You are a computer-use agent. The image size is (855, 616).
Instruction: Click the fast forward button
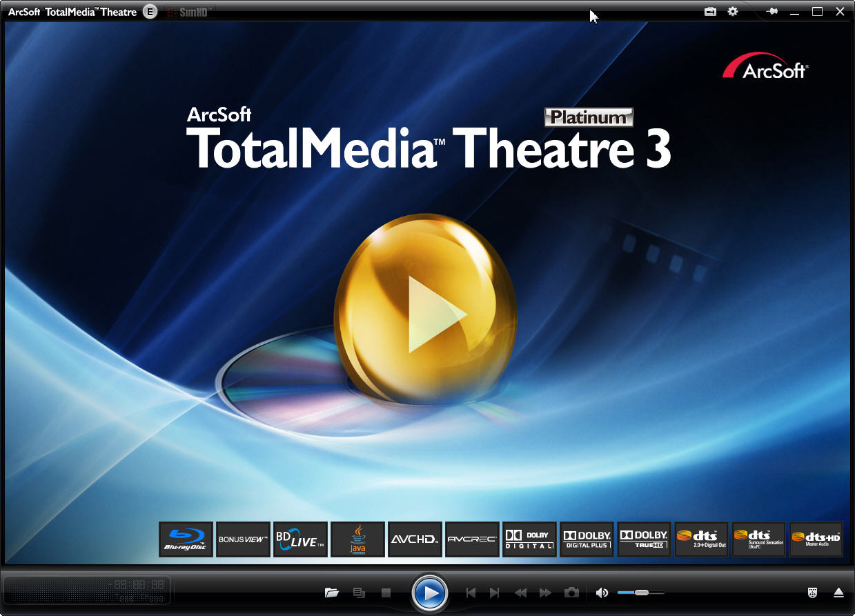(545, 593)
